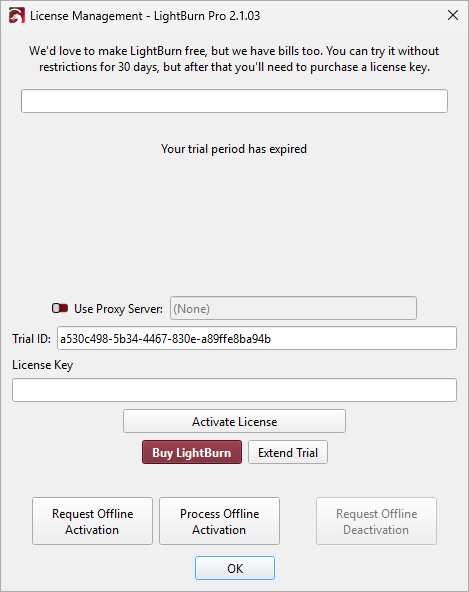Close the License Management dialog
The image size is (469, 592).
tap(453, 15)
